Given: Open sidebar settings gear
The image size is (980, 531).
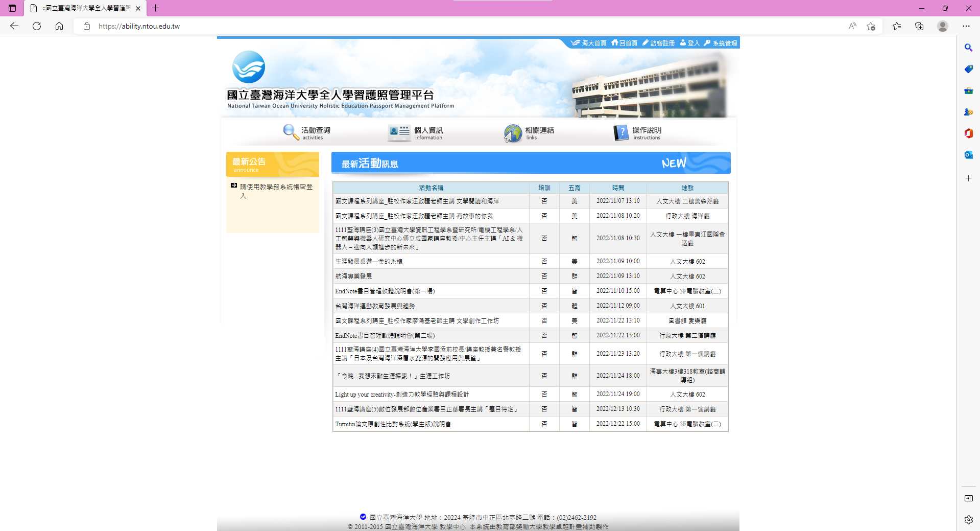Looking at the screenshot, I should coord(968,520).
